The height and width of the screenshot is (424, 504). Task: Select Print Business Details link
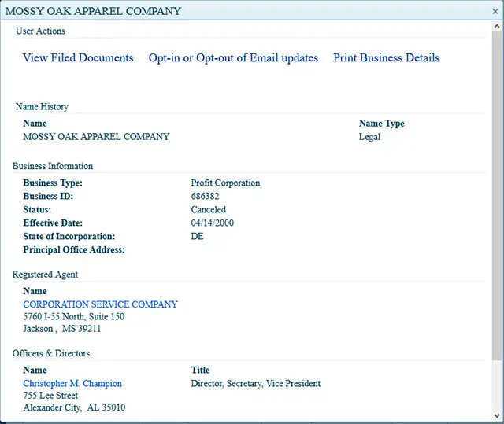[387, 57]
